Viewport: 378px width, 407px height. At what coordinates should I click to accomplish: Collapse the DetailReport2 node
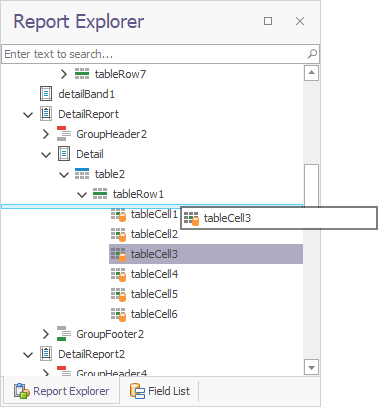point(28,355)
